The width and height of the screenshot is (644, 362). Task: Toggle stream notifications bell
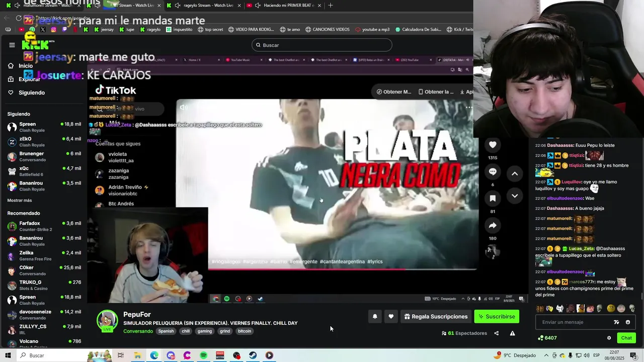point(375,316)
